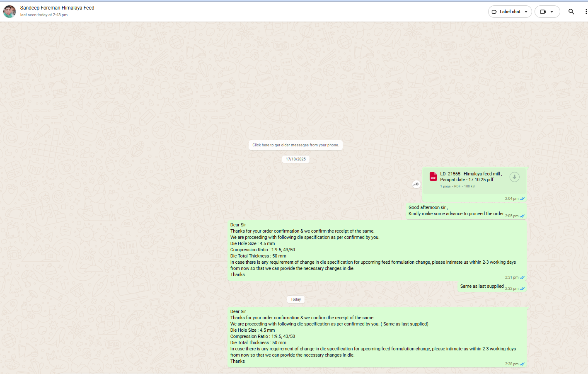
Task: Select the "Good afternoon sir" message bubble
Action: click(456, 211)
